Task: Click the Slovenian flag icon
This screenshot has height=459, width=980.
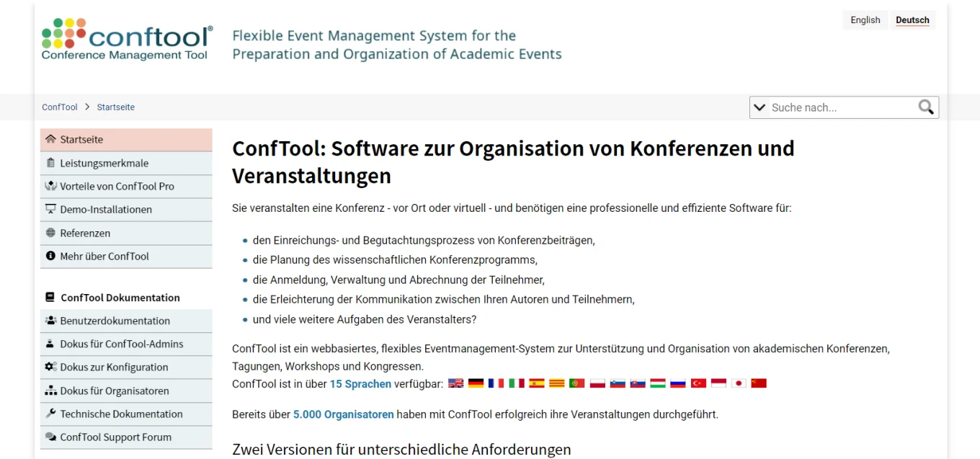Action: click(618, 383)
